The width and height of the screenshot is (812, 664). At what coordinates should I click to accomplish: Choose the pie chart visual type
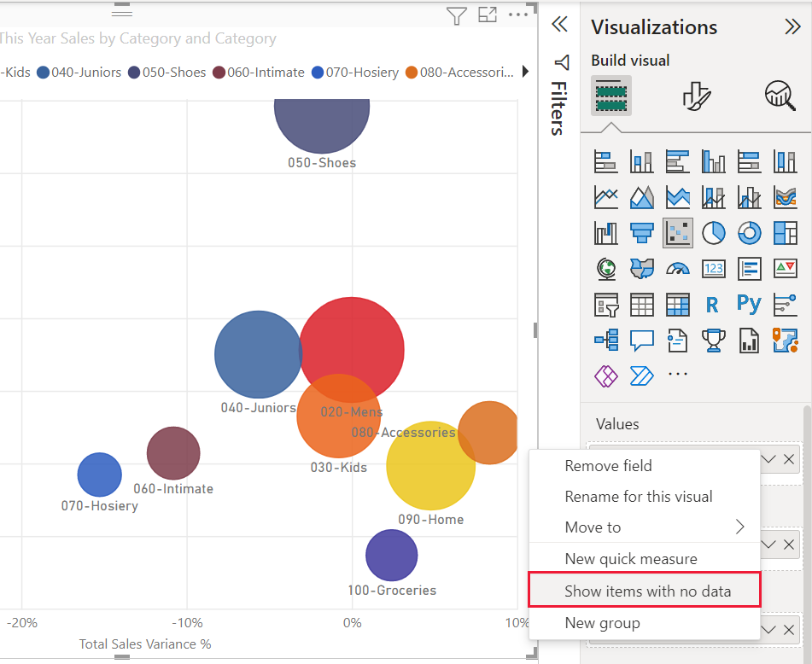tap(713, 232)
